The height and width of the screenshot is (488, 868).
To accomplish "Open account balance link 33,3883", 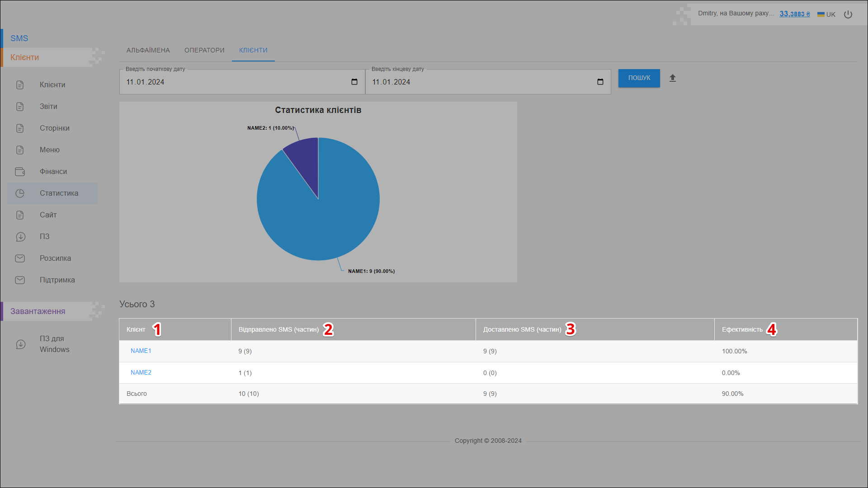I will (x=794, y=14).
